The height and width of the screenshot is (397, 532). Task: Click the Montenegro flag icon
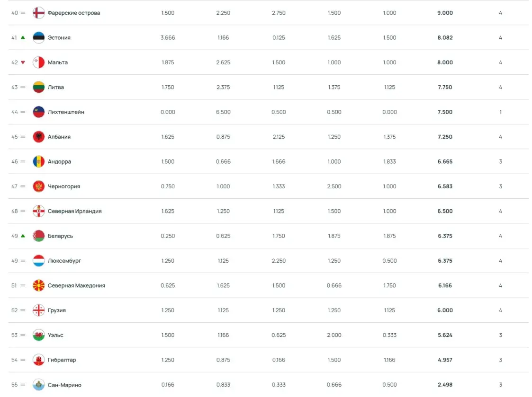(38, 186)
